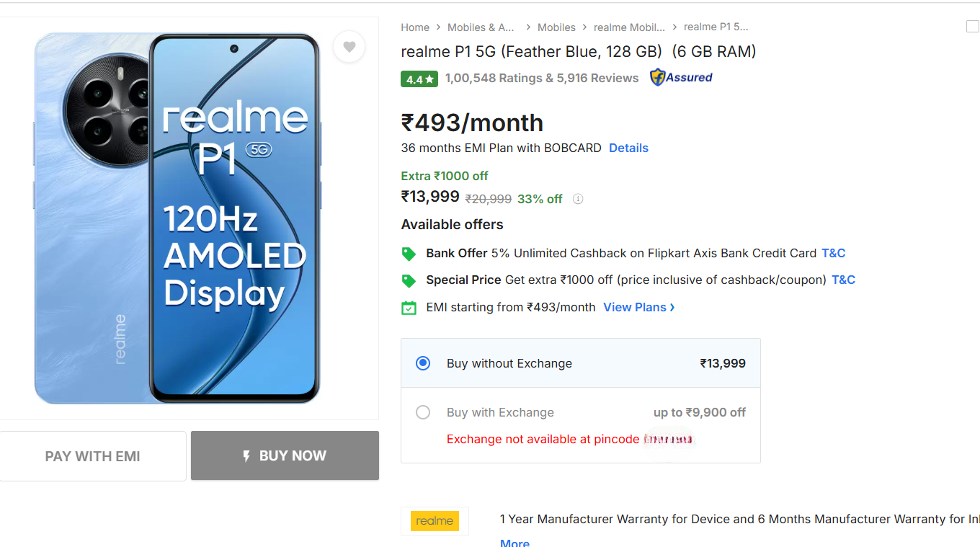Click the realme brand logo

pos(435,521)
